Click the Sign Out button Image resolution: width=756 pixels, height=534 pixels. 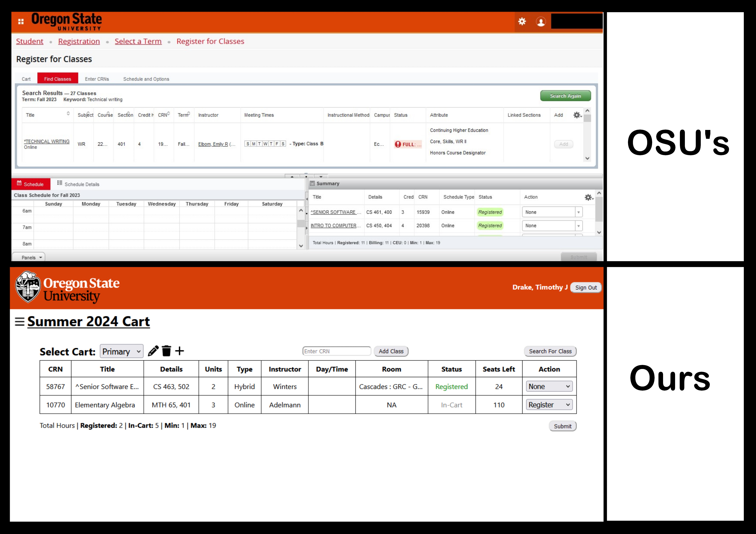pos(586,288)
